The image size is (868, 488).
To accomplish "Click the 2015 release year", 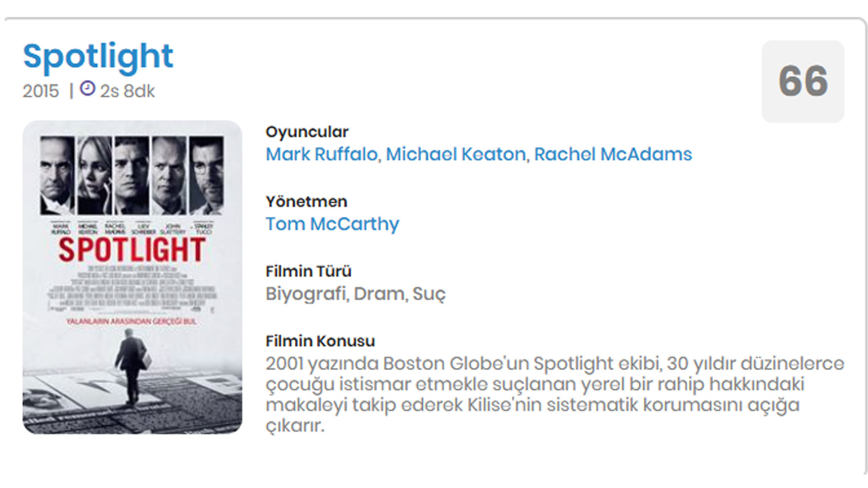I will pos(41,91).
